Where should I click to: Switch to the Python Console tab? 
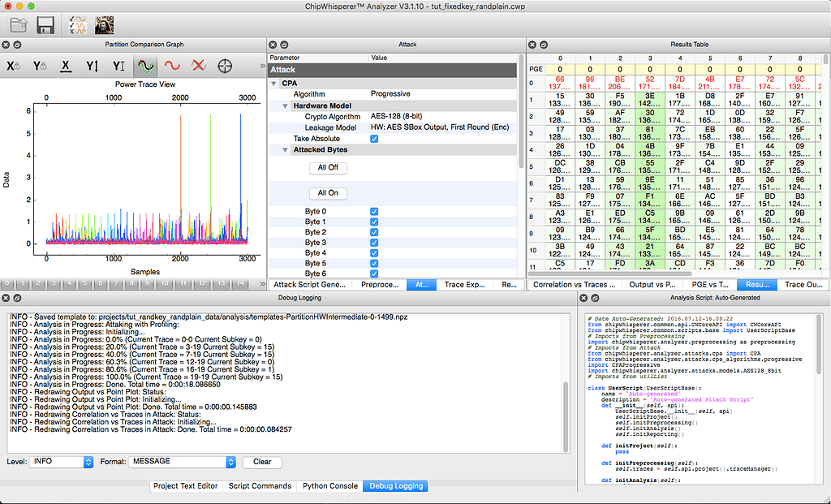(329, 486)
